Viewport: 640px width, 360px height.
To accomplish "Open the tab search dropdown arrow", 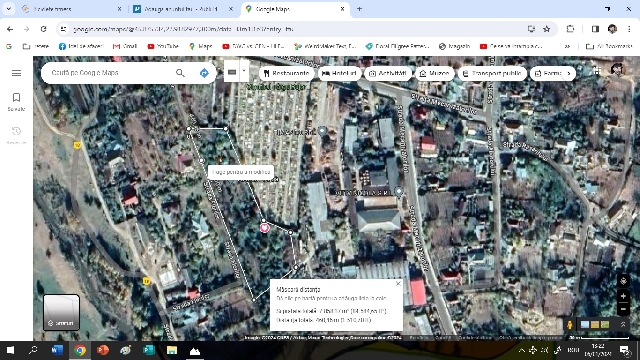I will [x=8, y=9].
